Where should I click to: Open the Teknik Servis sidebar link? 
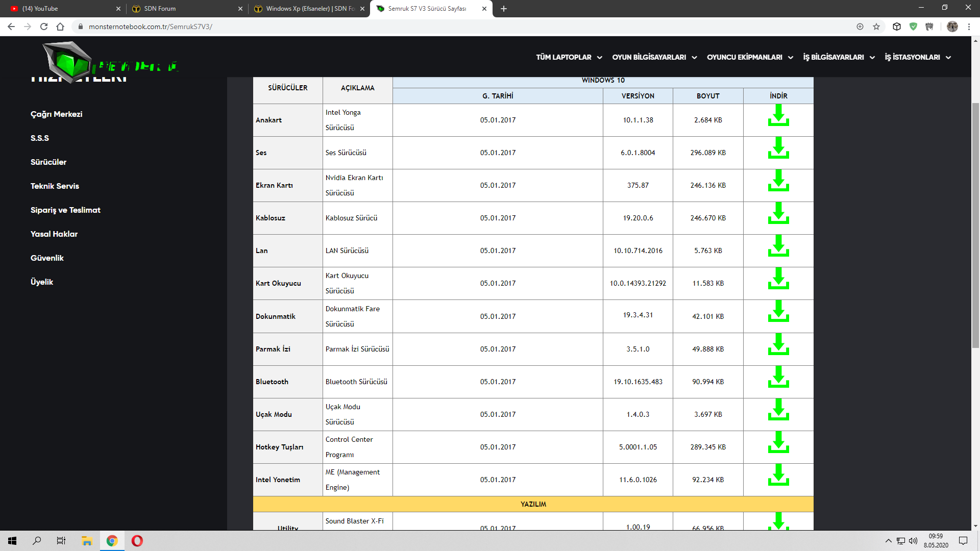(55, 186)
